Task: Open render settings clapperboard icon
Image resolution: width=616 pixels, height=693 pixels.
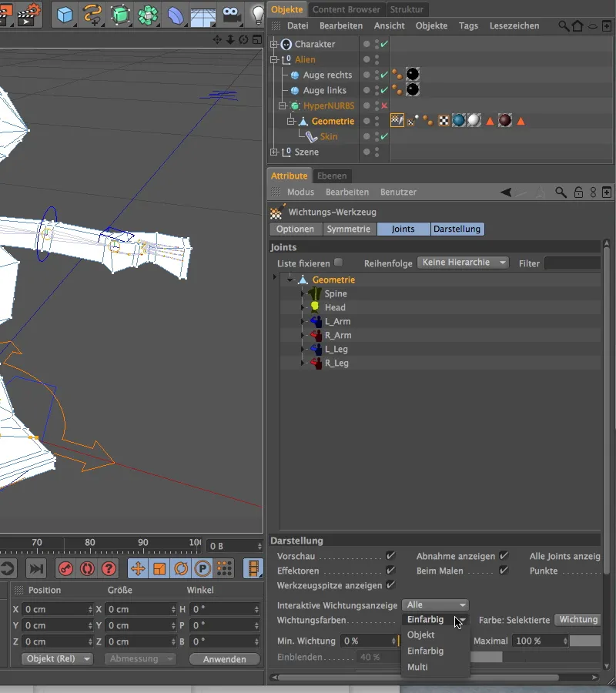Action: pyautogui.click(x=28, y=15)
